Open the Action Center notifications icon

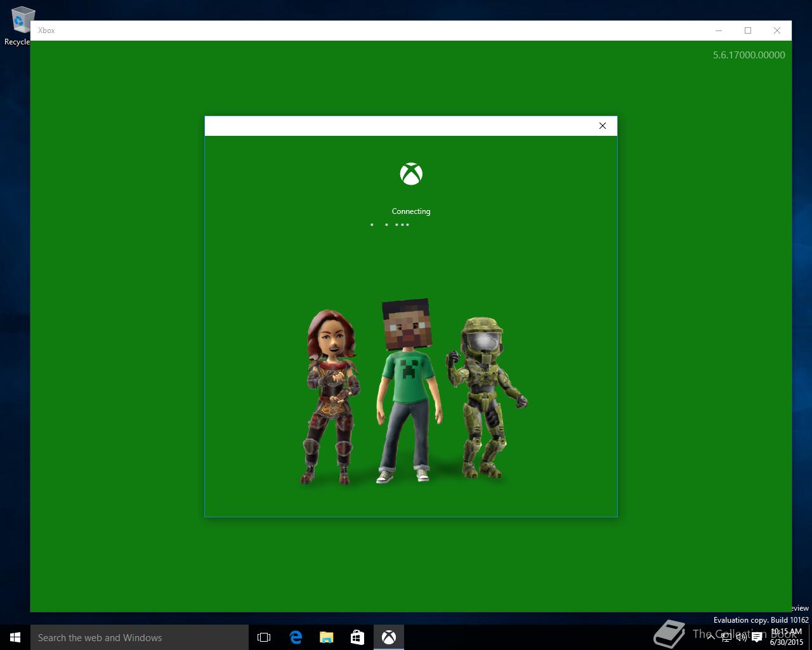[x=757, y=637]
